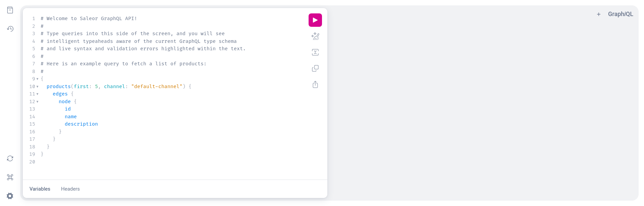Screen dimensions: 644x206
Task: Collapse the edges block at line 11
Action: pyautogui.click(x=37, y=94)
